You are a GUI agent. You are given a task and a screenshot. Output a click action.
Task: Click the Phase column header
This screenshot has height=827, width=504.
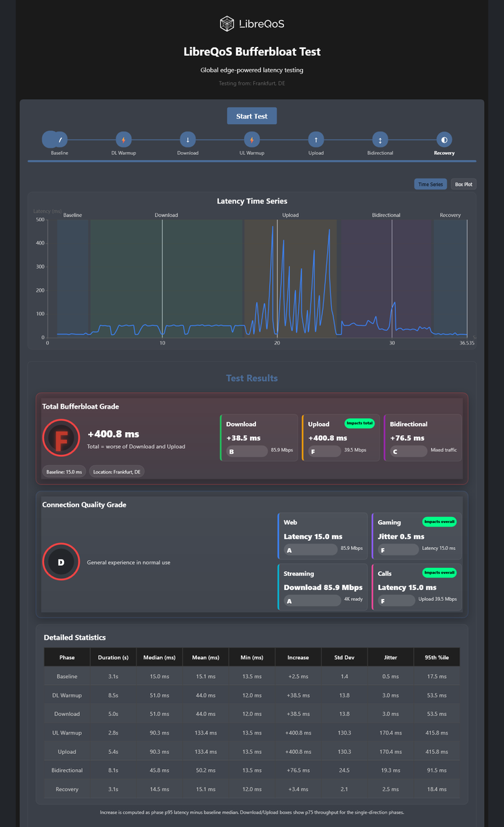point(67,657)
